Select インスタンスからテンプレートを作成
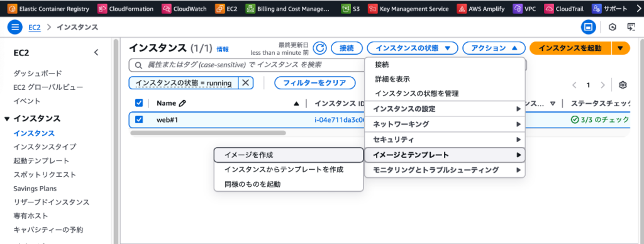The image size is (644, 244). point(289,169)
